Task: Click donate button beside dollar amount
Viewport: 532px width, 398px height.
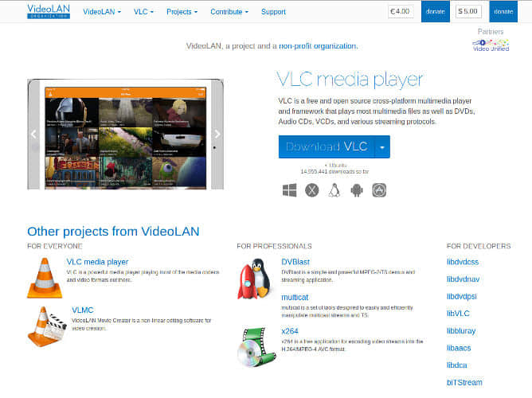Action: point(503,11)
